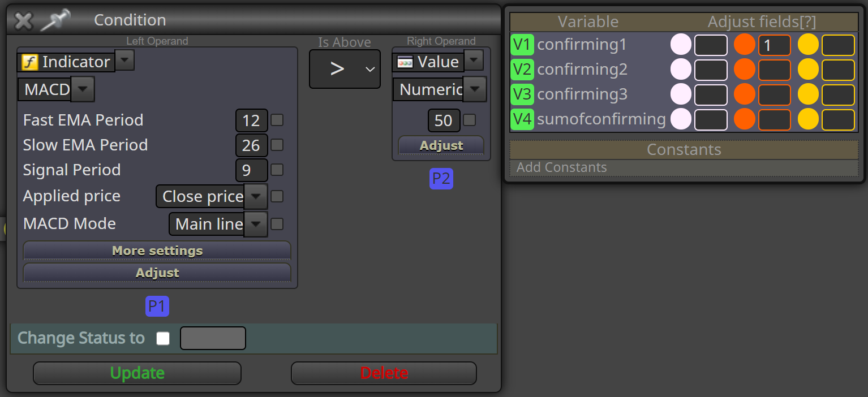This screenshot has width=868, height=397.
Task: Click the pin icon in Condition header
Action: [55, 20]
